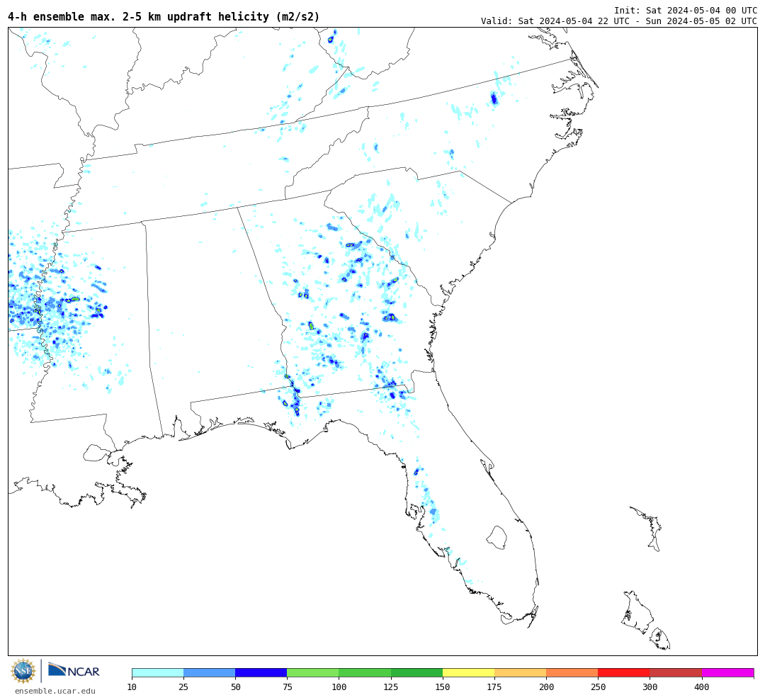Click the NCAR logo
This screenshot has height=700, width=765.
point(74,670)
